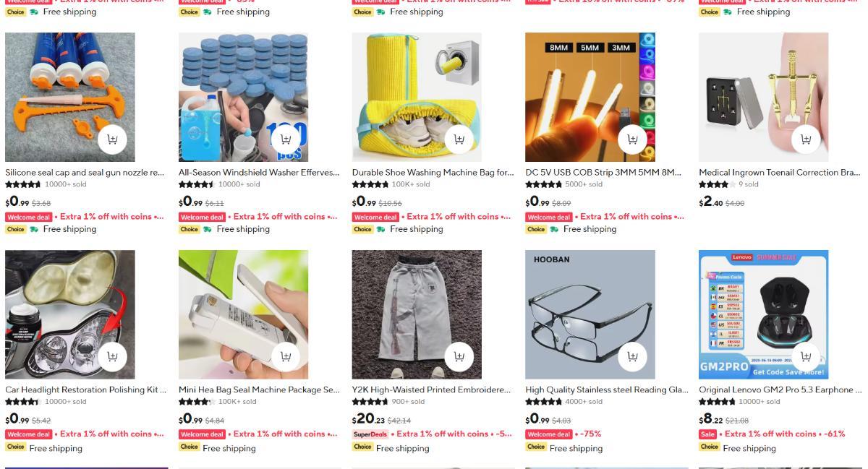The width and height of the screenshot is (868, 469).
Task: Add Y2K high-waisted skirt to cart
Action: pos(459,356)
